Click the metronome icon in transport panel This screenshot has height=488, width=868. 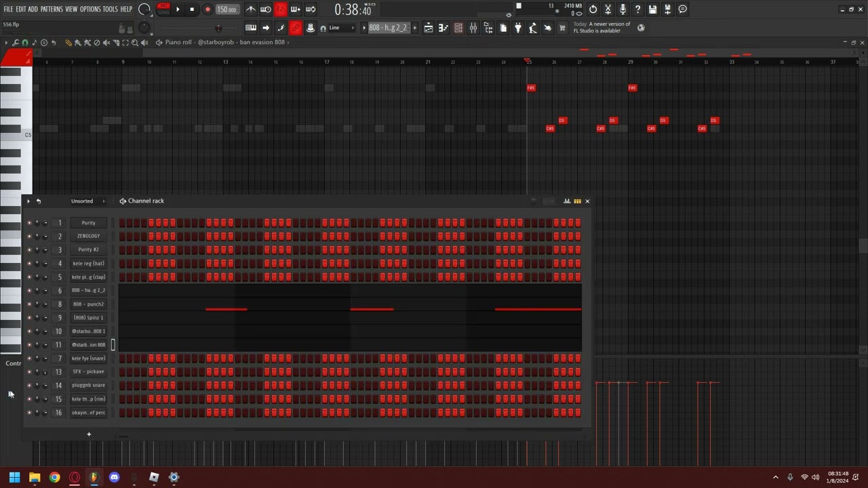pyautogui.click(x=250, y=9)
